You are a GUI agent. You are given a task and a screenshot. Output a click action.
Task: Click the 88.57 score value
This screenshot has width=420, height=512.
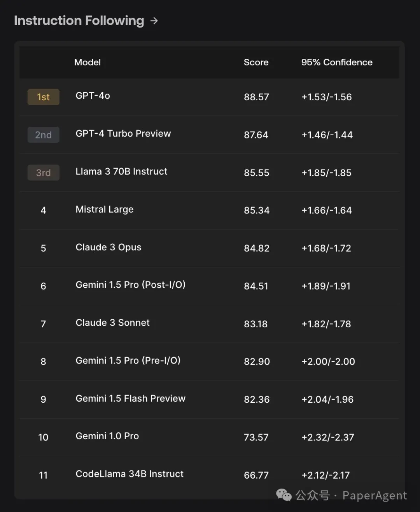coord(256,97)
